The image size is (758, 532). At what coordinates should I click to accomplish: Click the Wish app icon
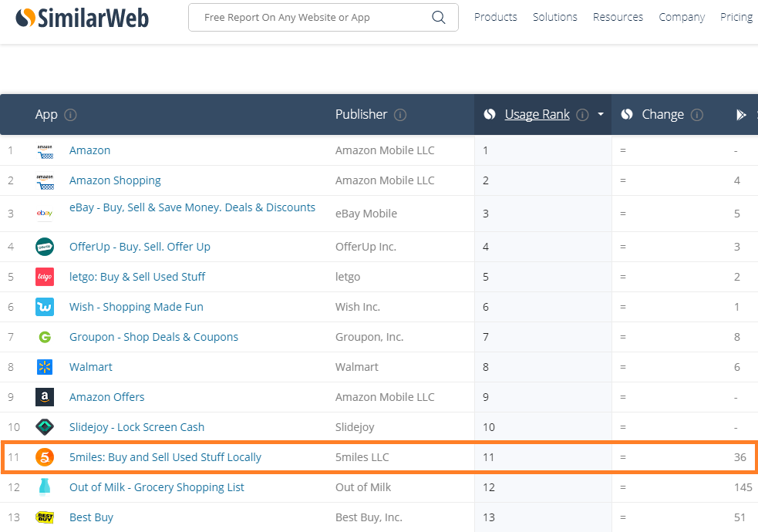point(45,307)
